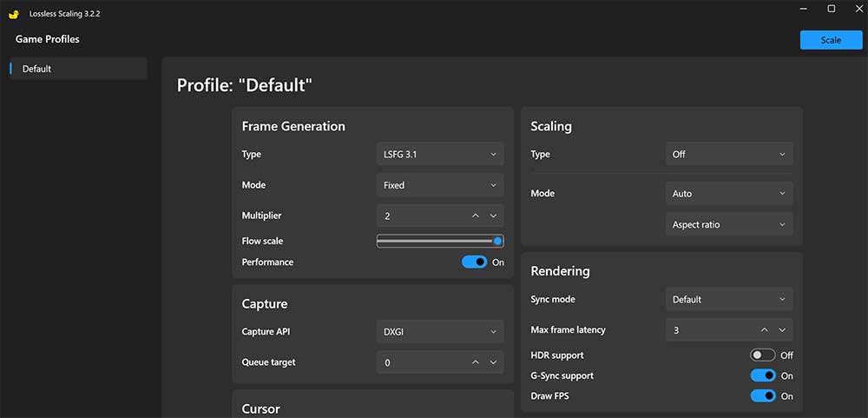868x418 pixels.
Task: Maximize the Lossless Scaling window
Action: point(831,9)
